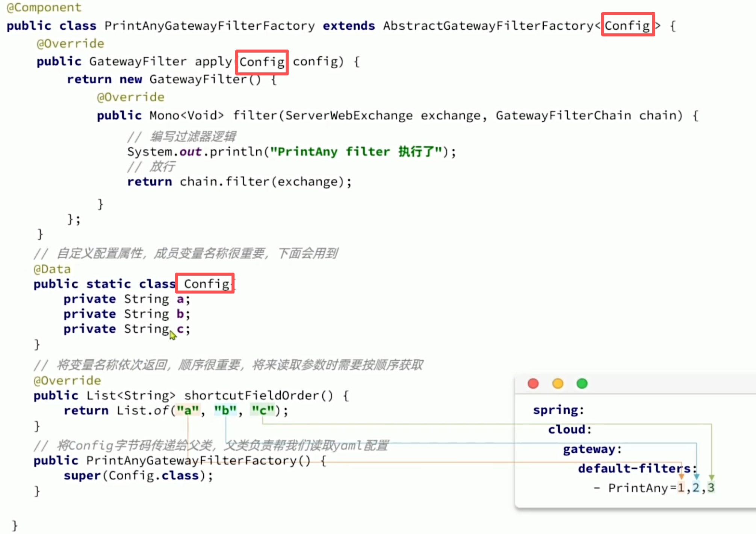The height and width of the screenshot is (534, 756).
Task: Click highlighted Config in static class declaration
Action: (206, 284)
